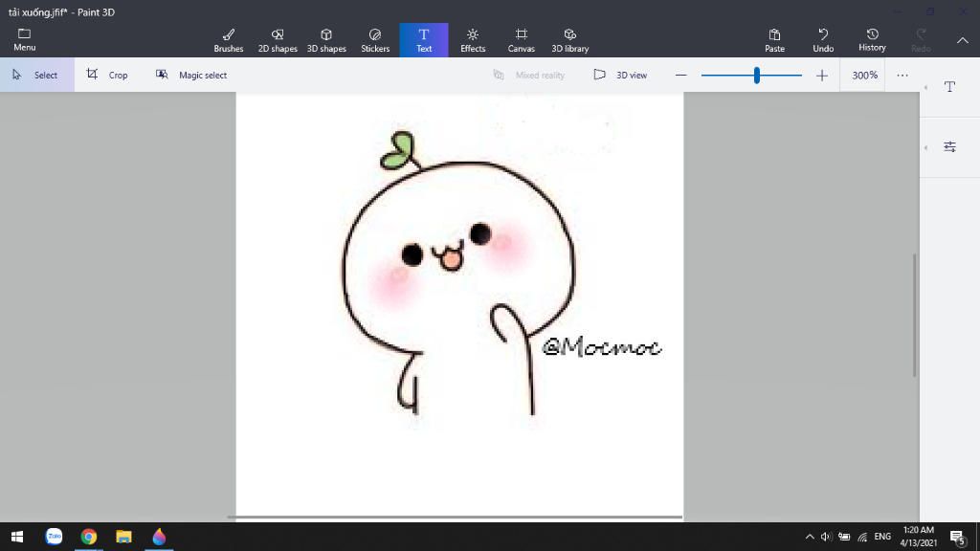
Task: Open Zalo from the taskbar
Action: (54, 537)
